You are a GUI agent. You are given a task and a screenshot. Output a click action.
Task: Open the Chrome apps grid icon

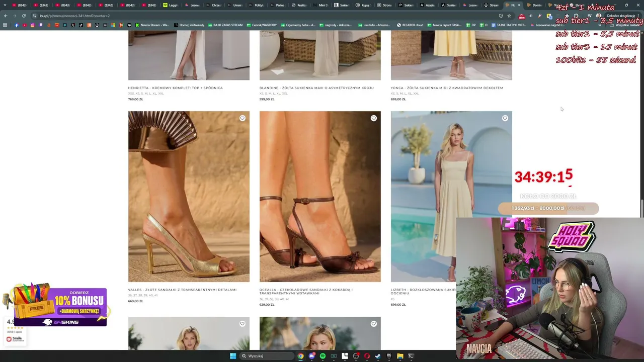(5, 25)
